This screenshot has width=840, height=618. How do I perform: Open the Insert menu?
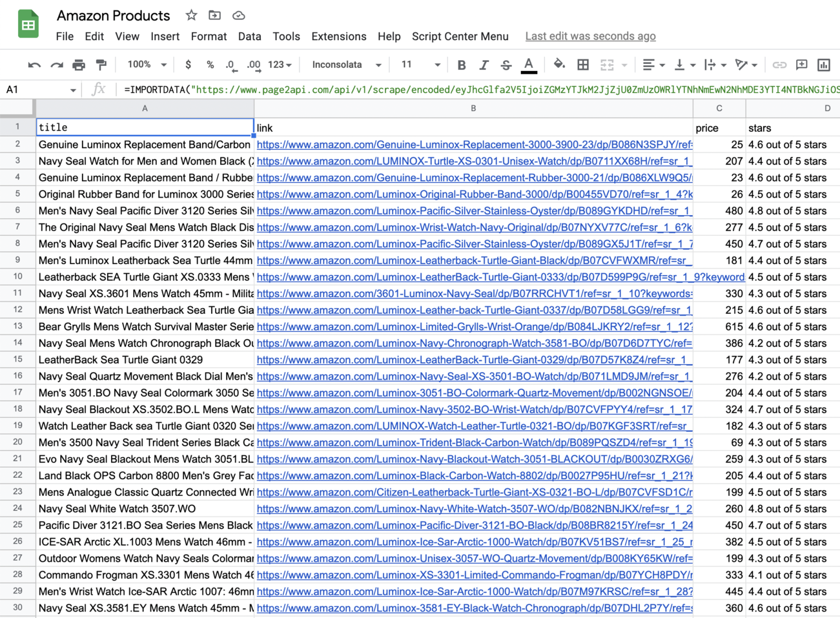coord(165,36)
